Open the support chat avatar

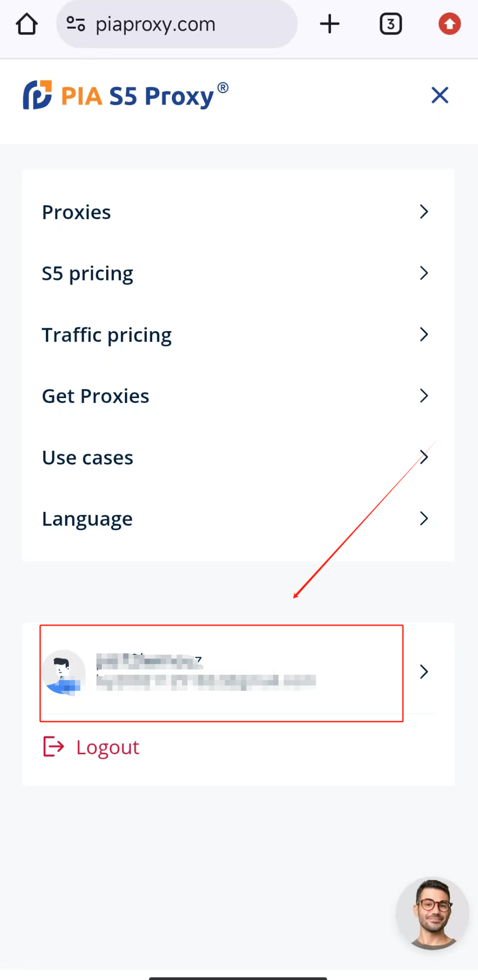pyautogui.click(x=433, y=913)
